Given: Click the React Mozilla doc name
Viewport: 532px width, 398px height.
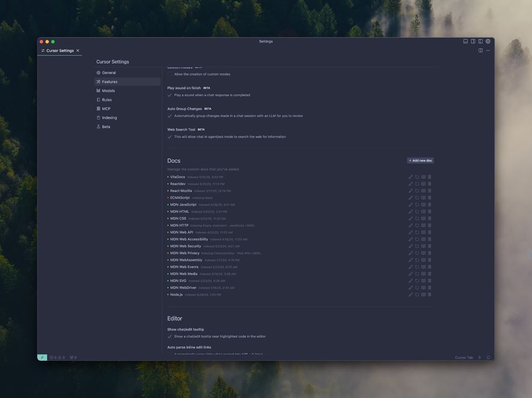Looking at the screenshot, I should pos(181,191).
